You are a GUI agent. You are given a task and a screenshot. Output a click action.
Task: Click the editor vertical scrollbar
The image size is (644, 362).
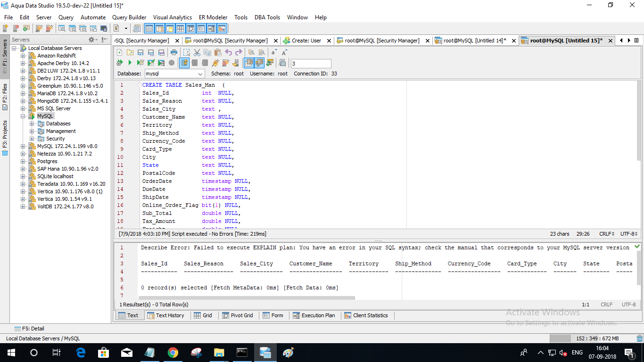(x=639, y=122)
